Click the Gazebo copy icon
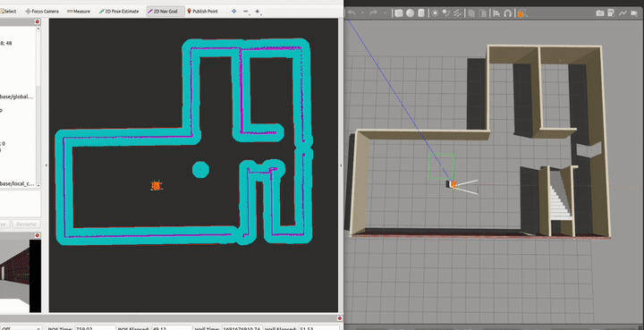This screenshot has height=330, width=644. point(471,13)
